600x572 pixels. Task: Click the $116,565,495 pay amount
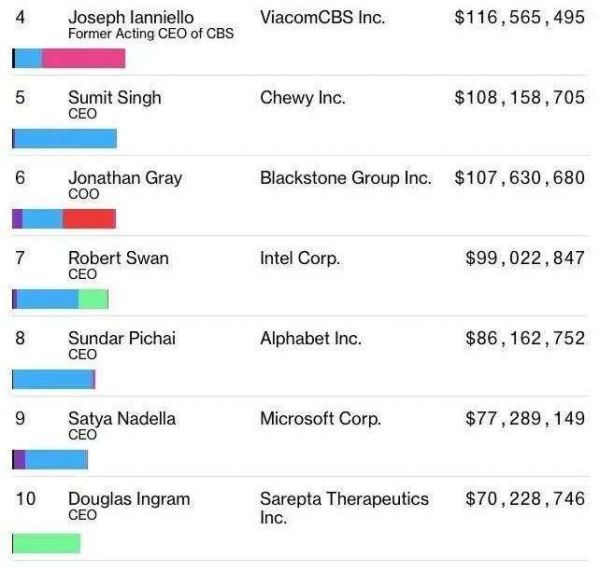[520, 18]
